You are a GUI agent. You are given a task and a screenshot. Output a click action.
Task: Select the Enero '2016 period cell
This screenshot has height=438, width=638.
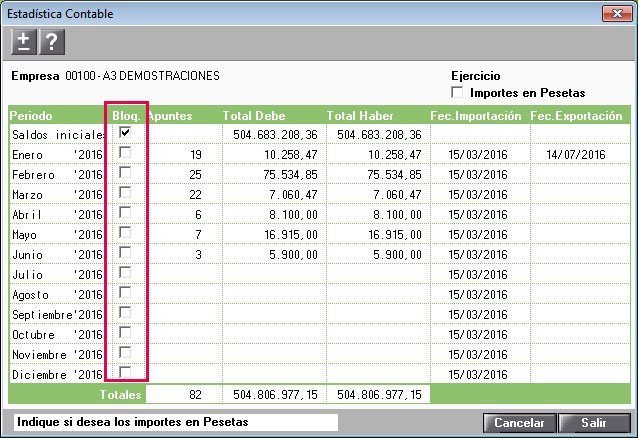pyautogui.click(x=57, y=155)
